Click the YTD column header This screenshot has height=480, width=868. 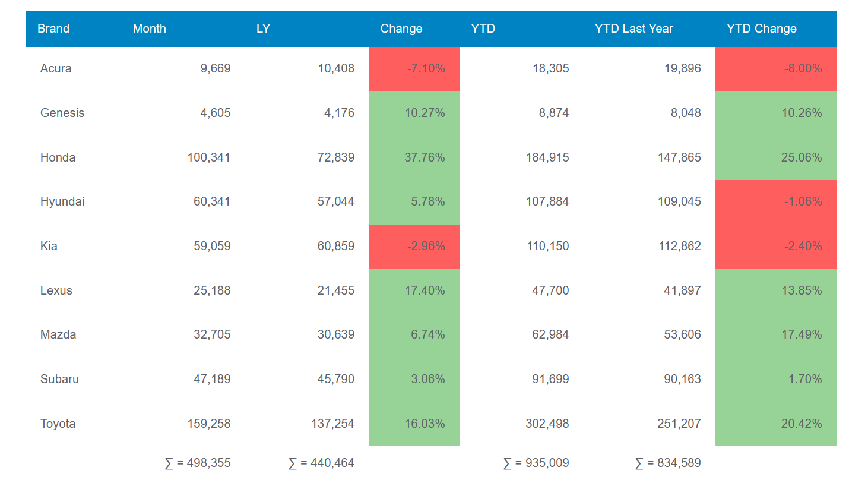pos(483,29)
